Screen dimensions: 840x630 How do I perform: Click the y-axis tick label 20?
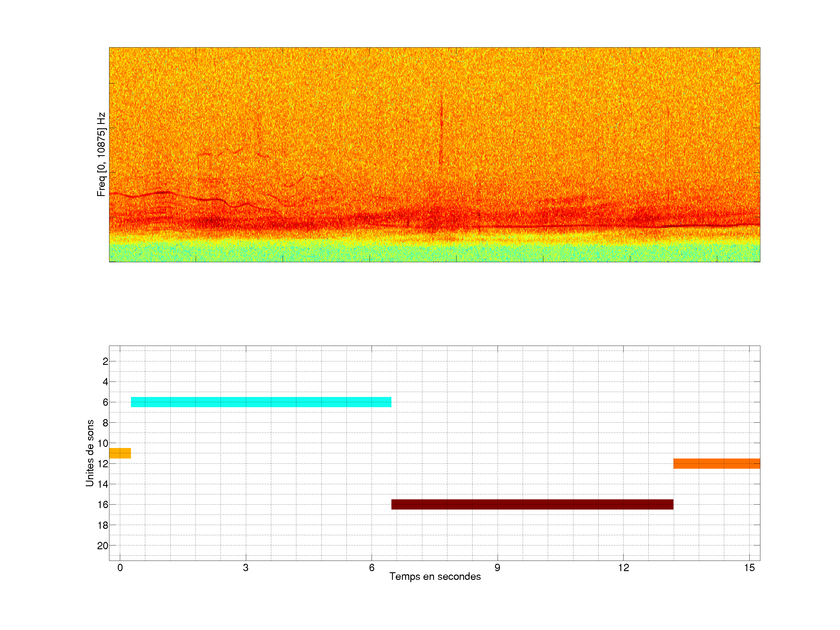(103, 546)
